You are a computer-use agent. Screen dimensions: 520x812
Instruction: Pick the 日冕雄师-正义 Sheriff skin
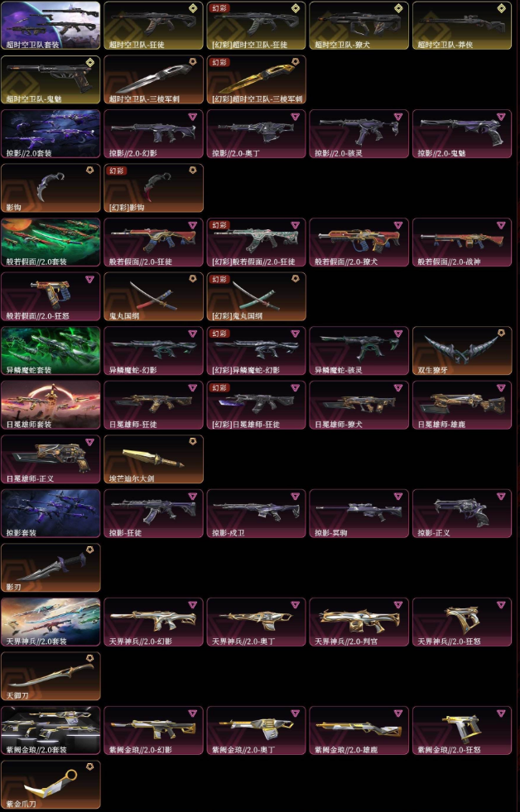pyautogui.click(x=51, y=459)
